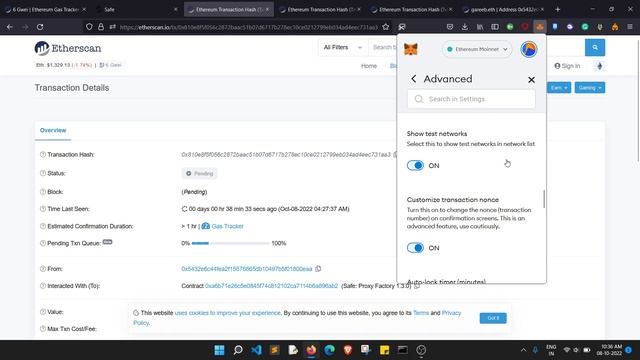Click the Etherscan logo
This screenshot has width=640, height=360.
68,48
